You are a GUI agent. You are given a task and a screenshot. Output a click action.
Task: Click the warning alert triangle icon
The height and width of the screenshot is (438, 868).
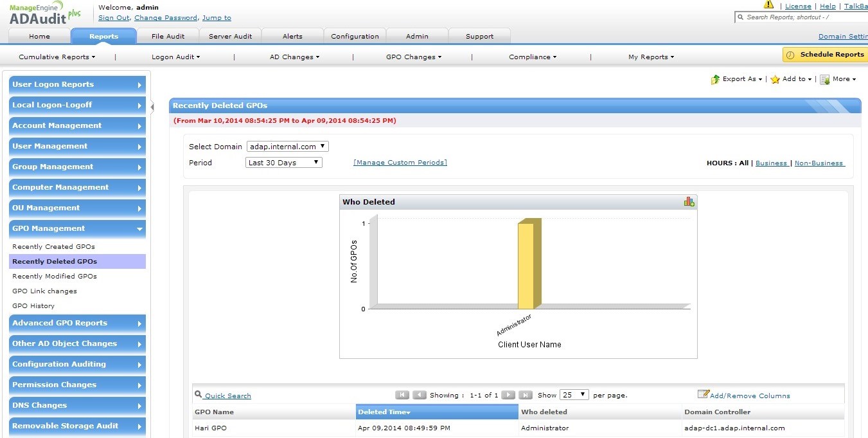coord(768,5)
